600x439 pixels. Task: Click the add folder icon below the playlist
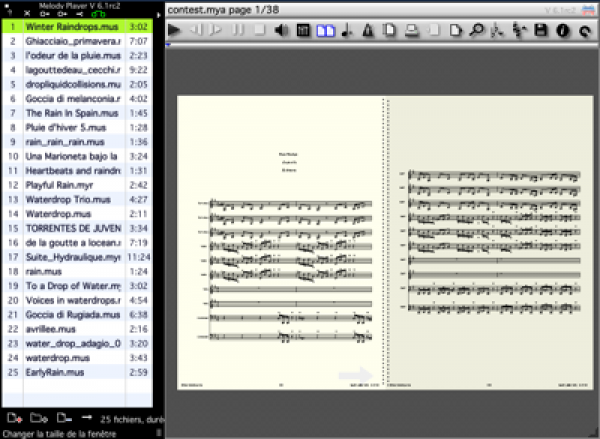[x=38, y=417]
